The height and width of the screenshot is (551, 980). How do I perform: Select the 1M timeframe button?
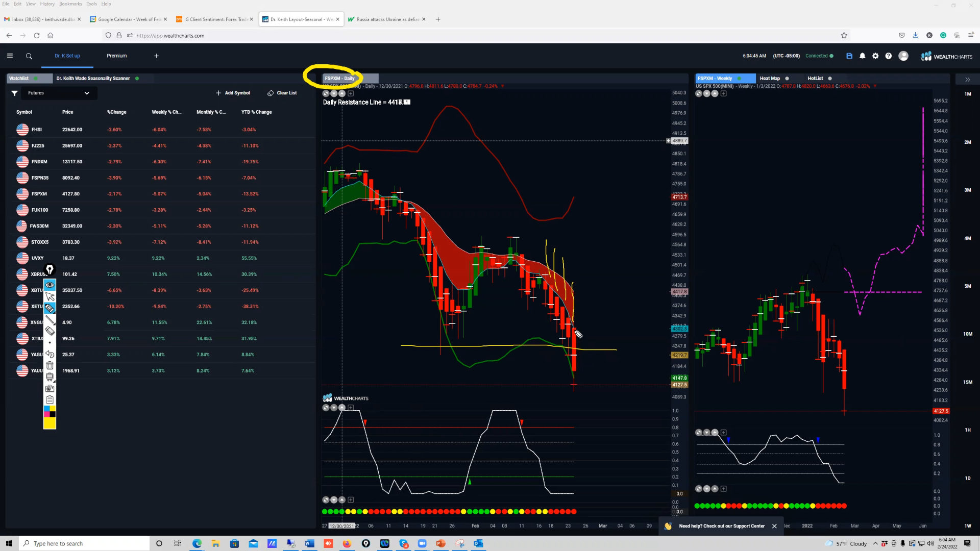[968, 94]
